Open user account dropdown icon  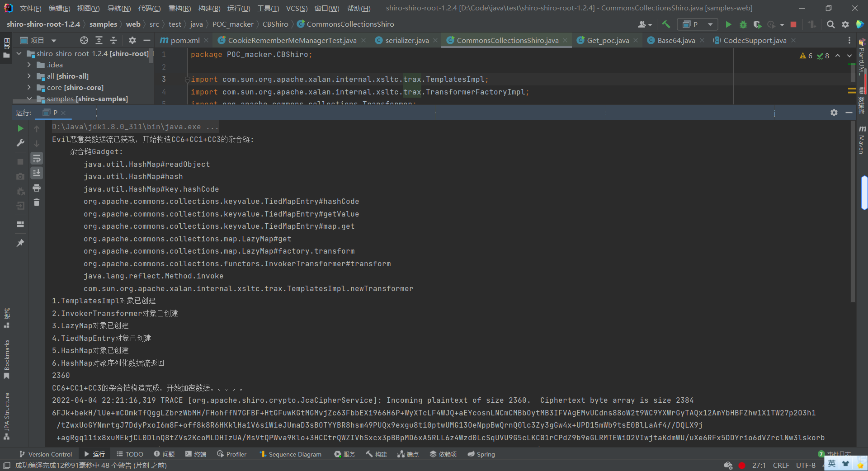coord(645,24)
